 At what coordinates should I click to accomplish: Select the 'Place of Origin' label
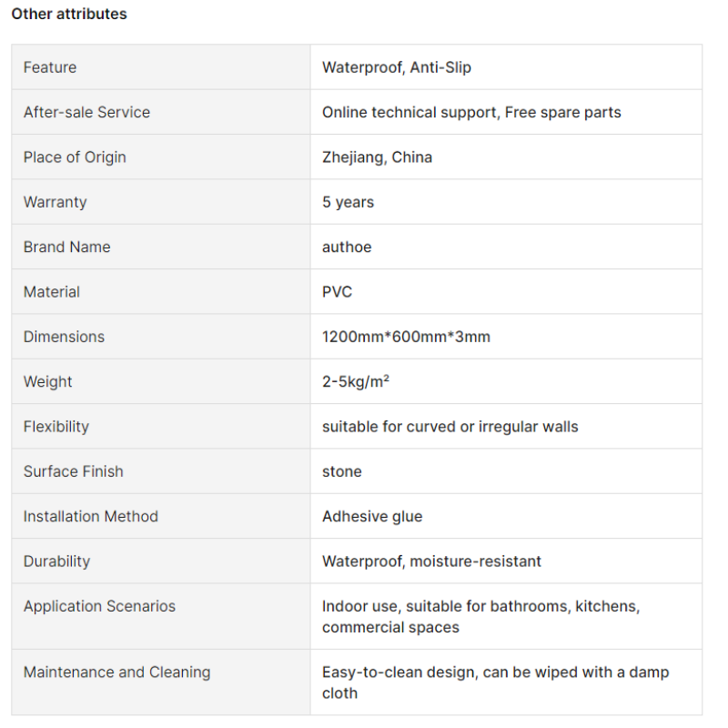tap(75, 157)
